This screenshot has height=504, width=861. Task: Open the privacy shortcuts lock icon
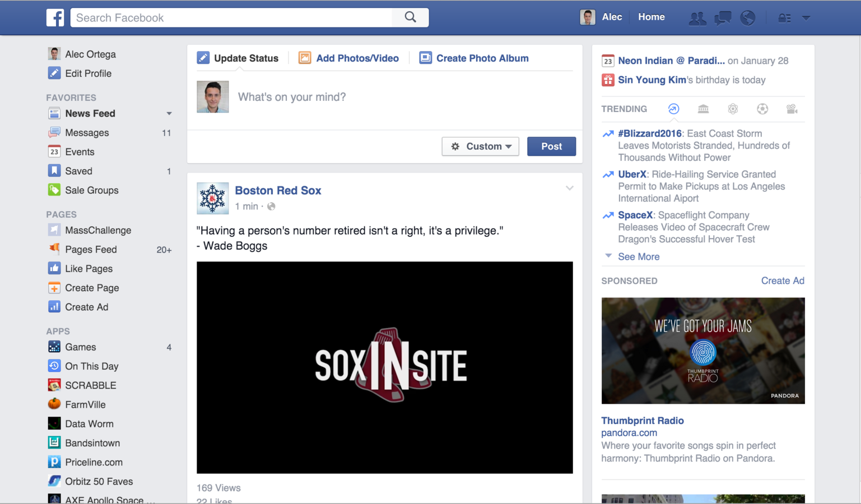click(784, 18)
